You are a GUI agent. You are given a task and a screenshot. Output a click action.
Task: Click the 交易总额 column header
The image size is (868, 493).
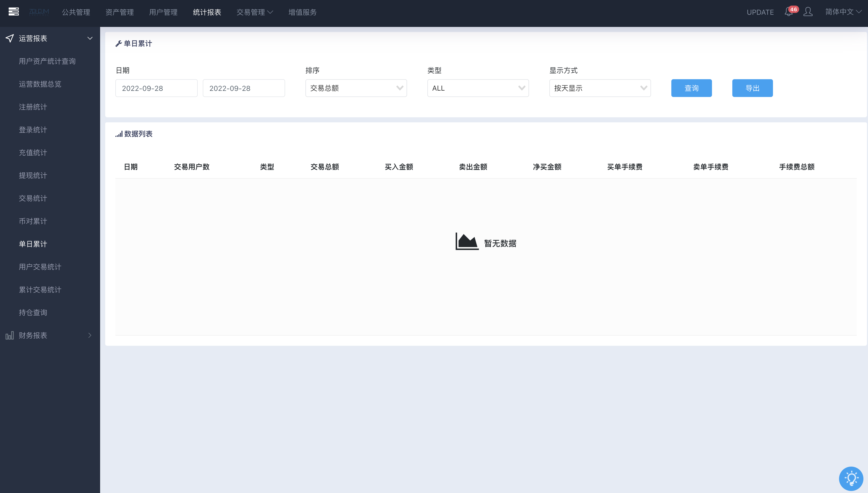coord(324,167)
